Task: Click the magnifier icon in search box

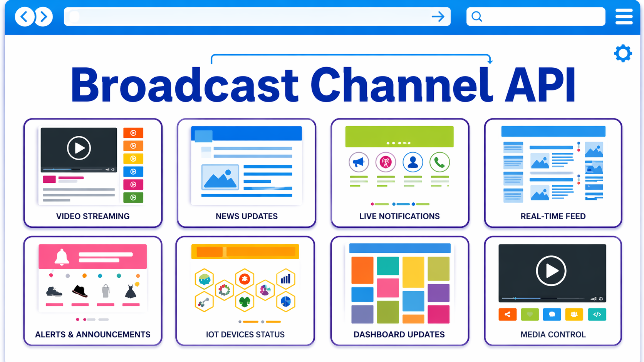Action: (477, 17)
